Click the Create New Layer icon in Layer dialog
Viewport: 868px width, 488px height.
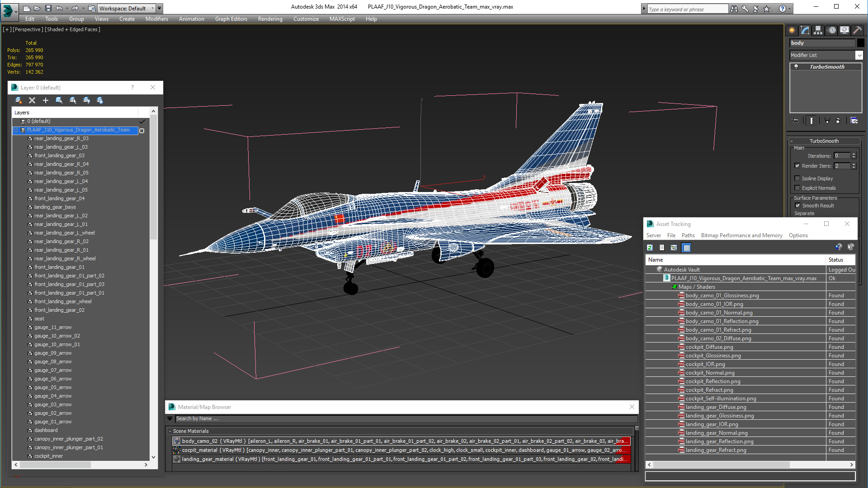click(x=19, y=100)
